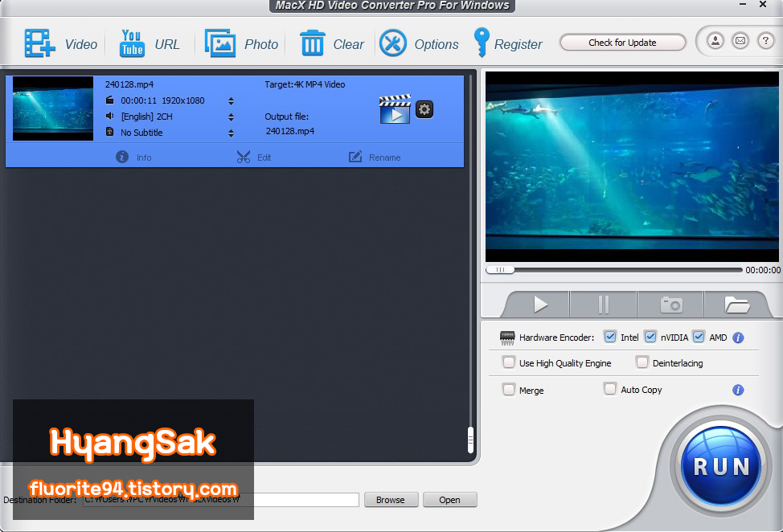783x532 pixels.
Task: Click the Hardware Encoder info icon
Action: [x=738, y=338]
